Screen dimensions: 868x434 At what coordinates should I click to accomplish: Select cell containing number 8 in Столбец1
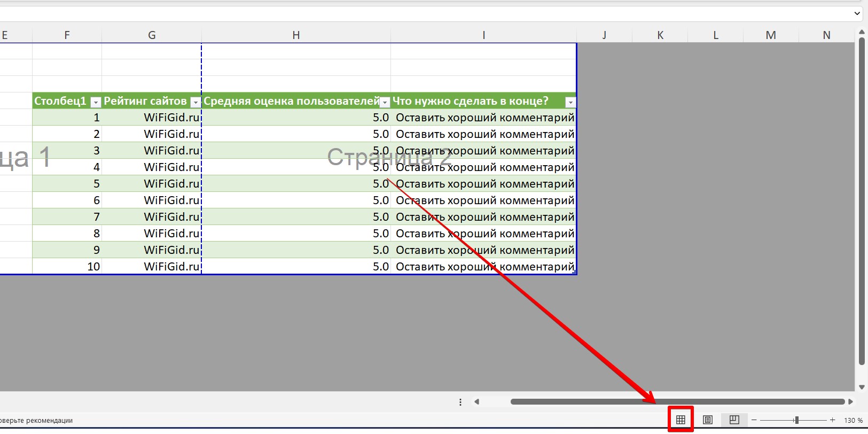coord(67,234)
